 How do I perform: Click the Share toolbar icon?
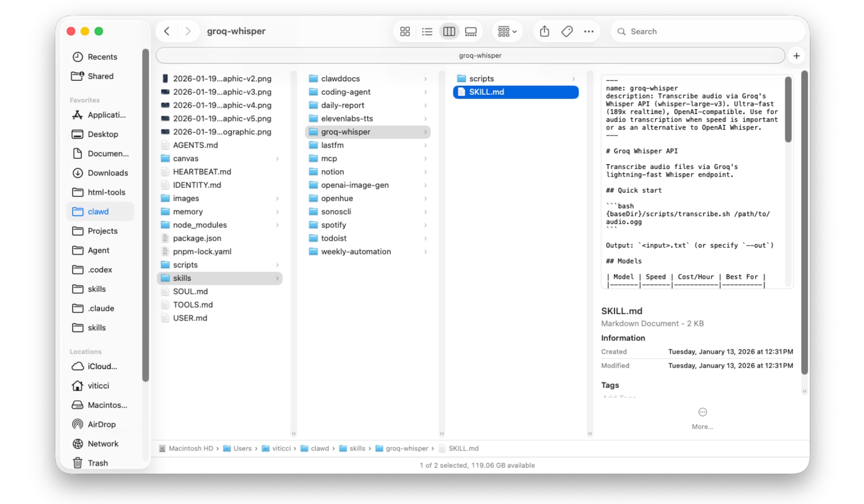click(545, 32)
